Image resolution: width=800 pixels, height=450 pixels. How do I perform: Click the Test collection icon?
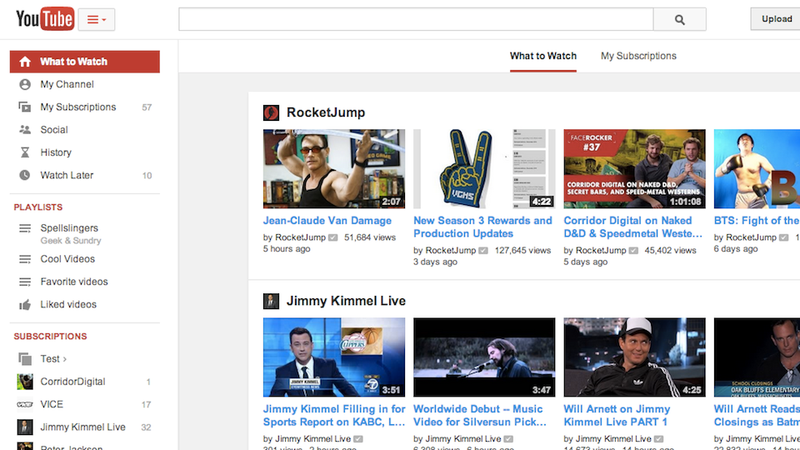click(25, 359)
